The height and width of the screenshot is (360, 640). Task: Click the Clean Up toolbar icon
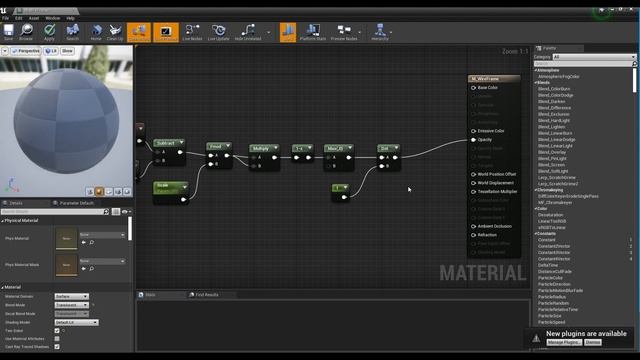115,32
